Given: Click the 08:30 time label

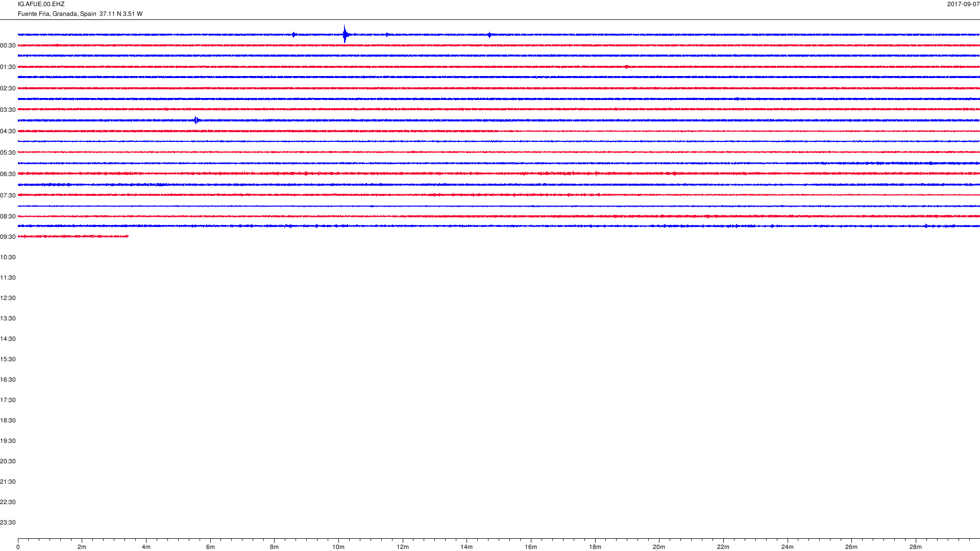Looking at the screenshot, I should click(8, 216).
